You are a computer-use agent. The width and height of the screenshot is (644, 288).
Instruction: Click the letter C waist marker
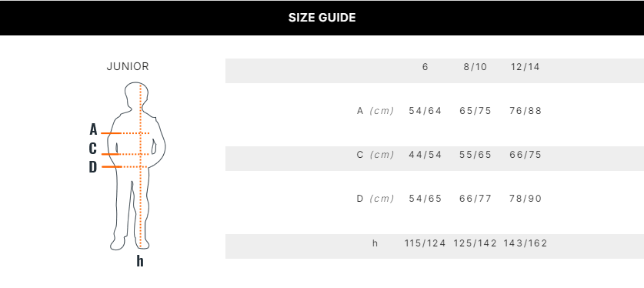93,149
